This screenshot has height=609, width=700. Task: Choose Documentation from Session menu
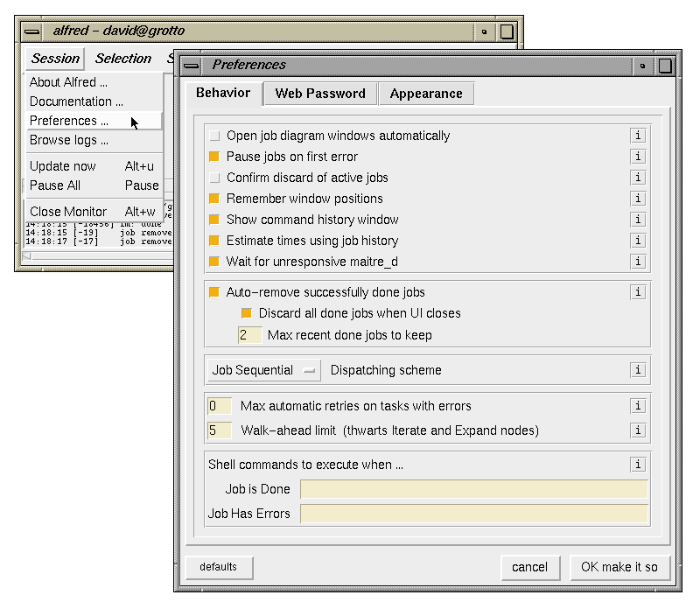coord(94,101)
